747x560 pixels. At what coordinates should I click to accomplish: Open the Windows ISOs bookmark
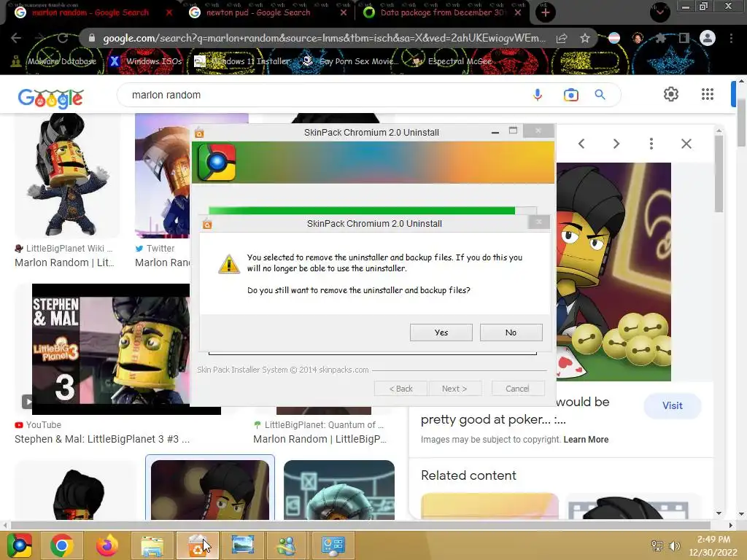tap(146, 61)
